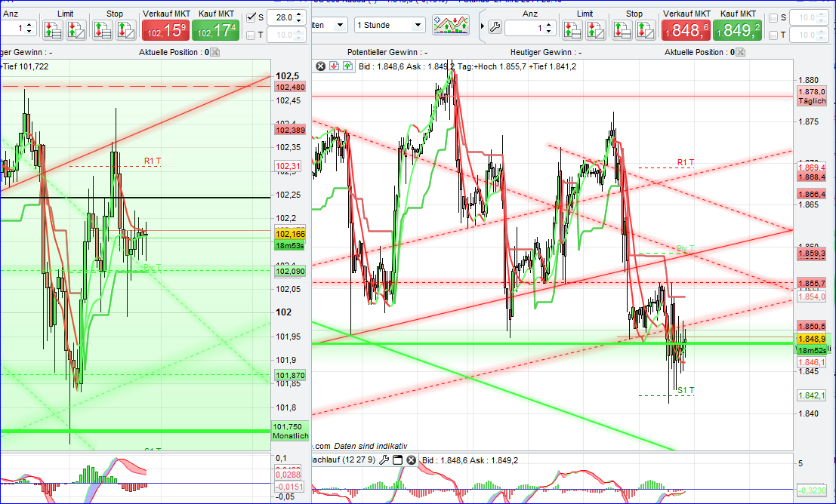The height and width of the screenshot is (504, 836).
Task: Uncheck the S stop checkbox on the left panel
Action: [252, 17]
